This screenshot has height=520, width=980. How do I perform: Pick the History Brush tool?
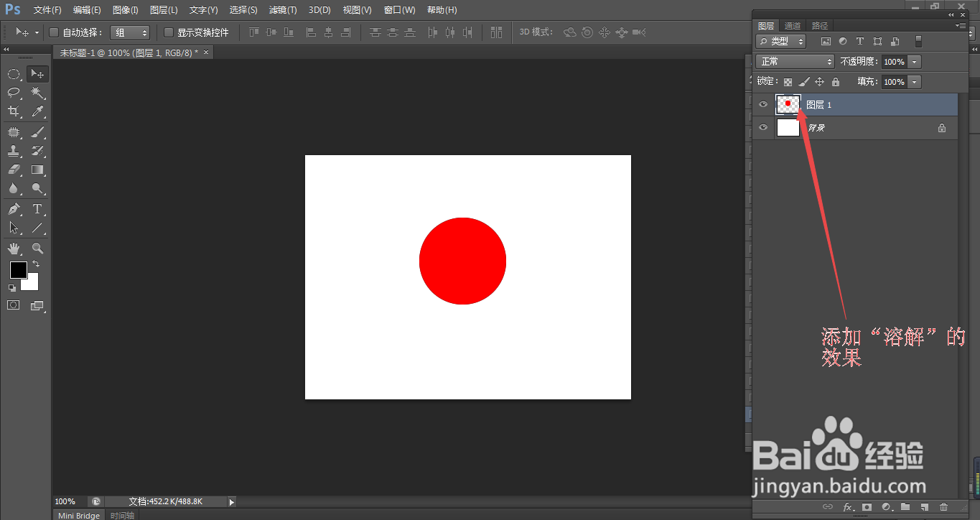(x=37, y=151)
